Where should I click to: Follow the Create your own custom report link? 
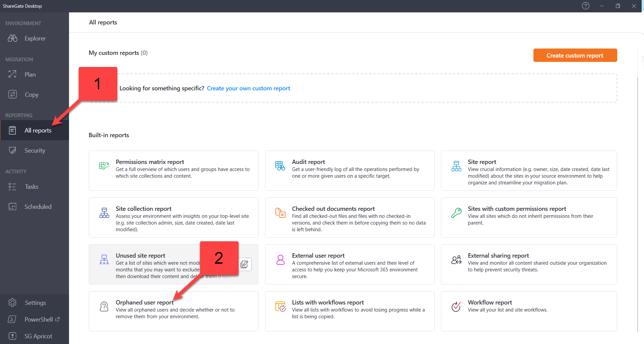(248, 88)
